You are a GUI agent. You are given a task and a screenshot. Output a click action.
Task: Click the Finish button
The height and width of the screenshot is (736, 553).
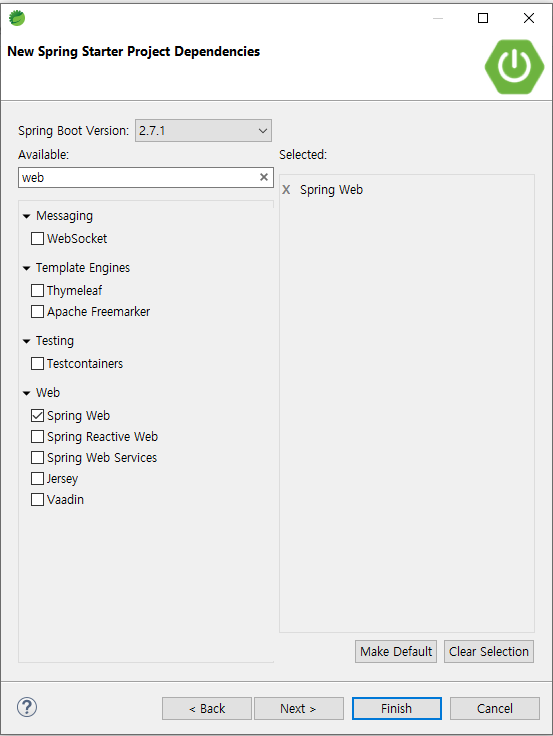(x=397, y=708)
